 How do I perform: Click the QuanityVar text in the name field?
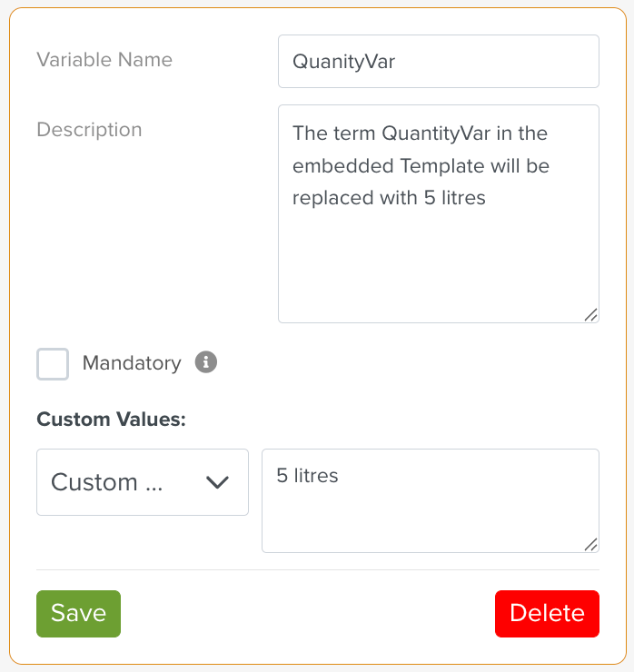[x=343, y=62]
